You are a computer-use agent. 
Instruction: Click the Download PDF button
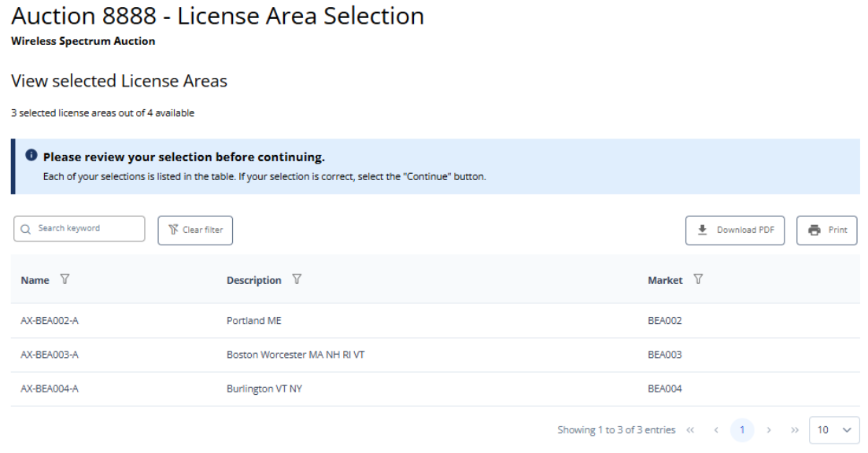(735, 230)
